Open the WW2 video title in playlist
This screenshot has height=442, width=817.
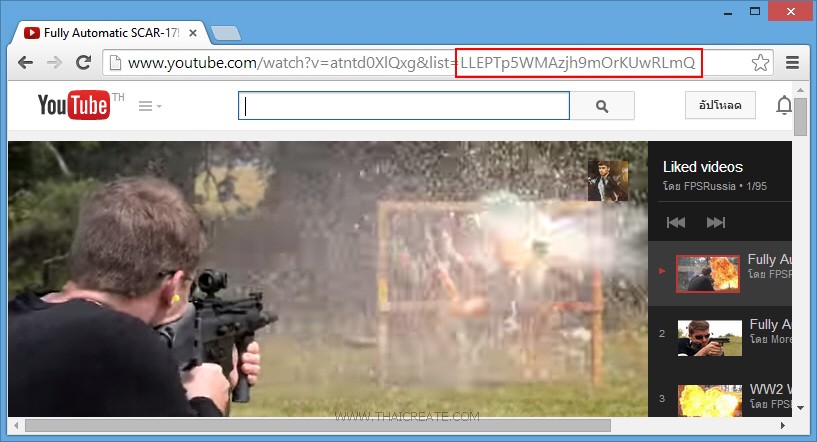[770, 389]
